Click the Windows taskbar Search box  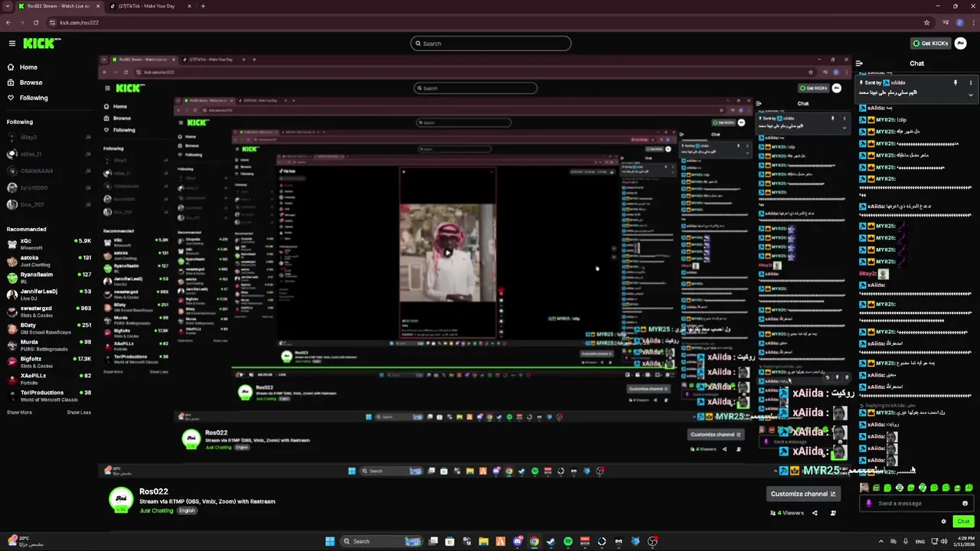(x=381, y=541)
